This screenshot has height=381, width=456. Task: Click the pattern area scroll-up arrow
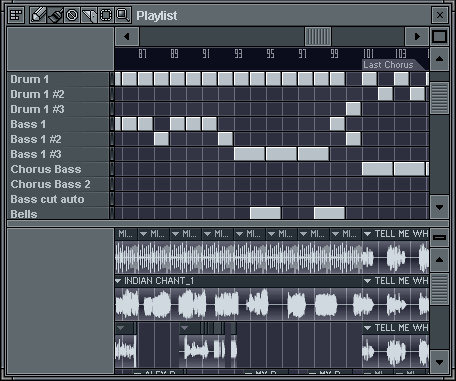(439, 59)
